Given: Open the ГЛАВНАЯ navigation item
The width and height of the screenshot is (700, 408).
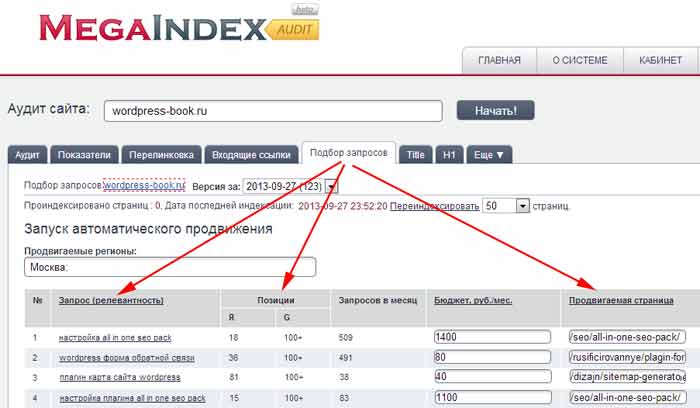Looking at the screenshot, I should pos(499,60).
